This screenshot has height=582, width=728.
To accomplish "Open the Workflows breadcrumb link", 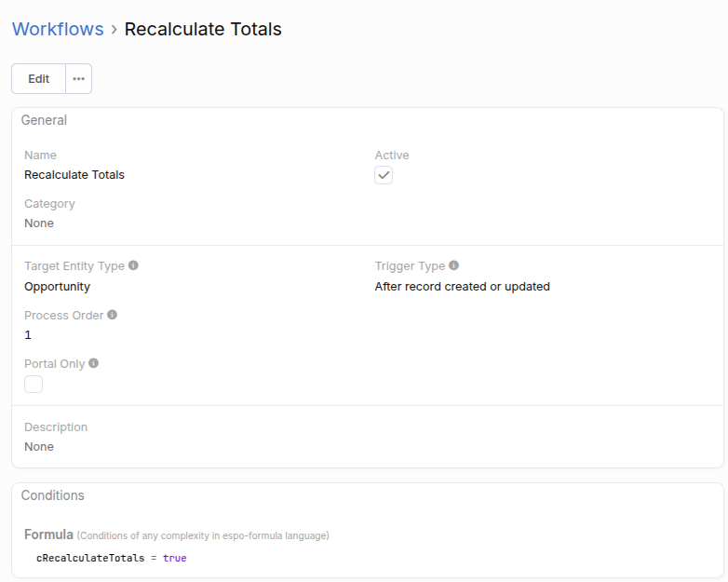I will coord(58,29).
